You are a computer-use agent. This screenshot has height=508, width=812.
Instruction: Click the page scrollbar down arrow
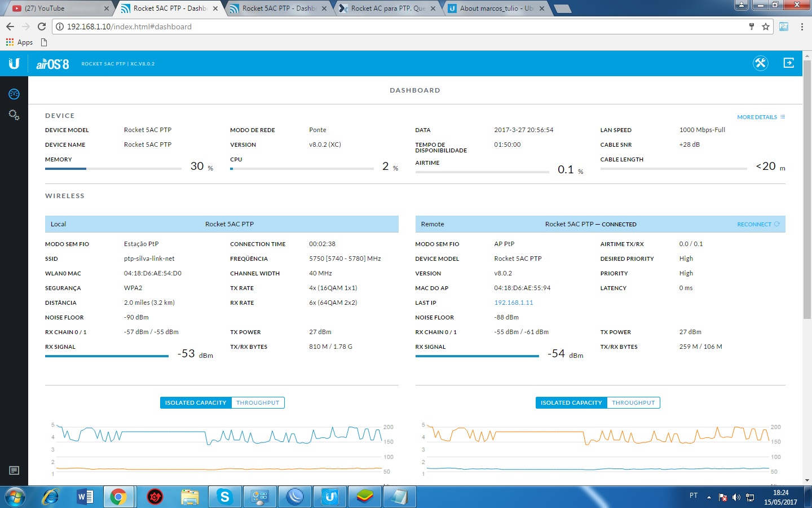coord(807,480)
